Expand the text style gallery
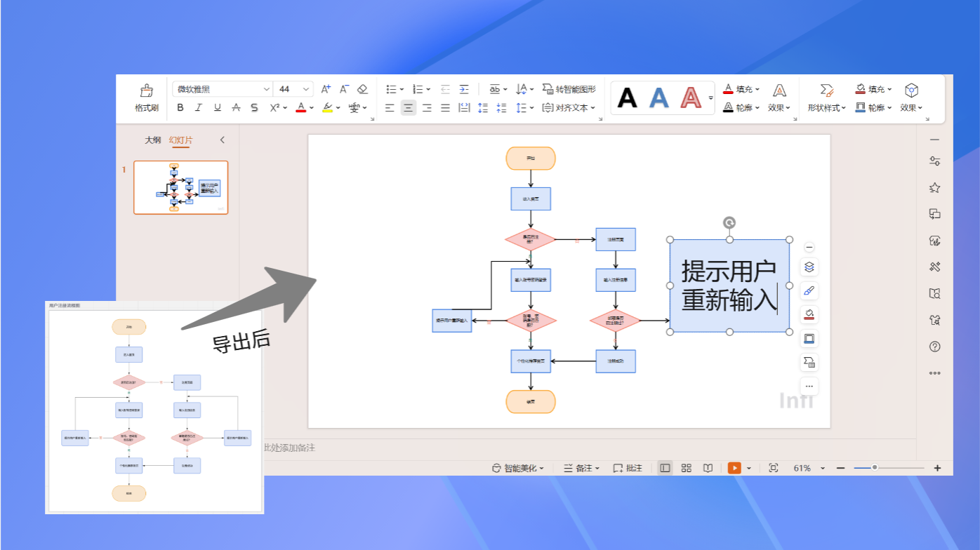 [710, 98]
